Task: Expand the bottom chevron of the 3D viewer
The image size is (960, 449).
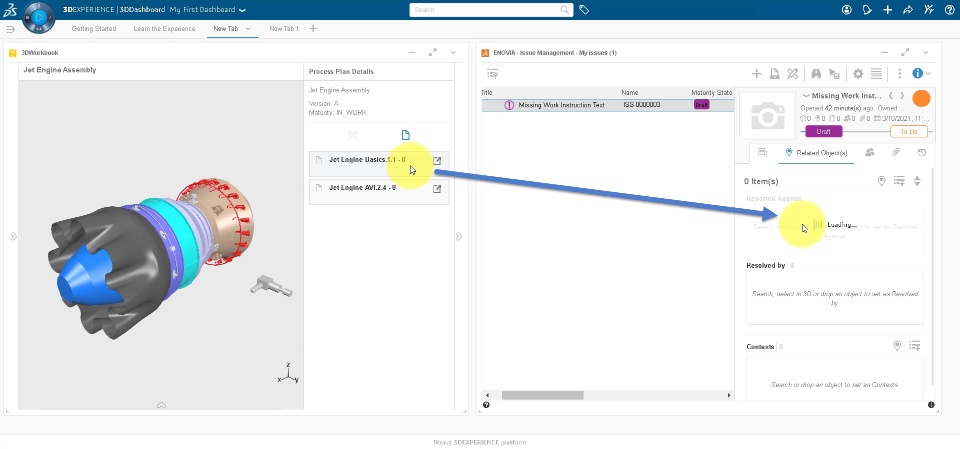Action: [x=161, y=405]
